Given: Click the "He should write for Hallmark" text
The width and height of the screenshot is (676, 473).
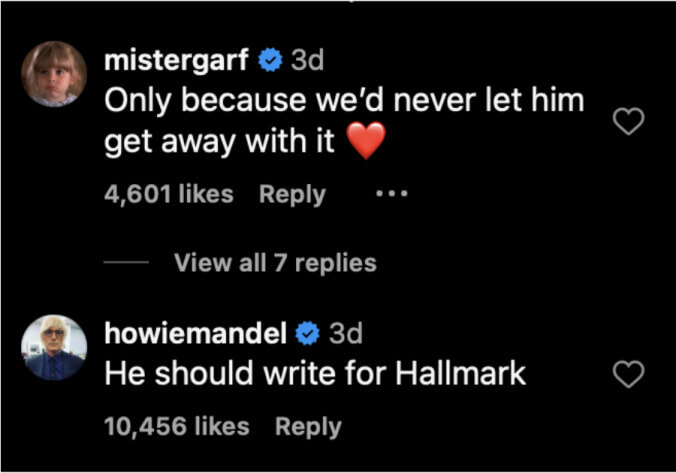Looking at the screenshot, I should click(x=315, y=375).
